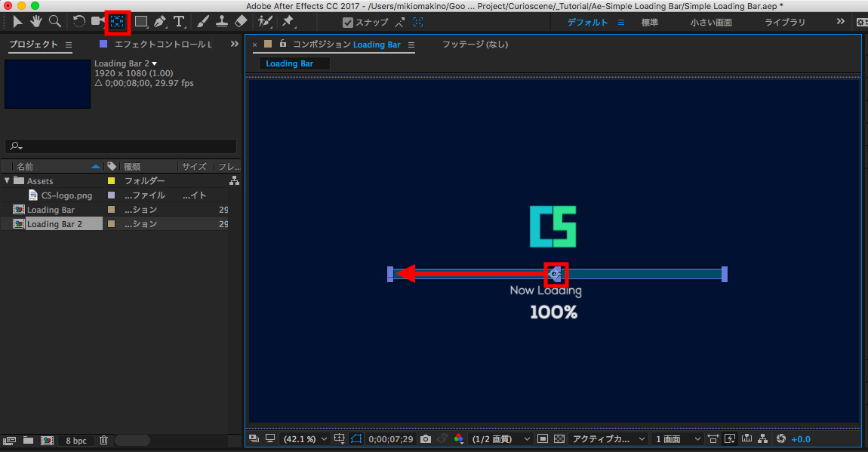Image resolution: width=868 pixels, height=452 pixels.
Task: Toggle the mask and shape path visibility
Action: click(356, 438)
